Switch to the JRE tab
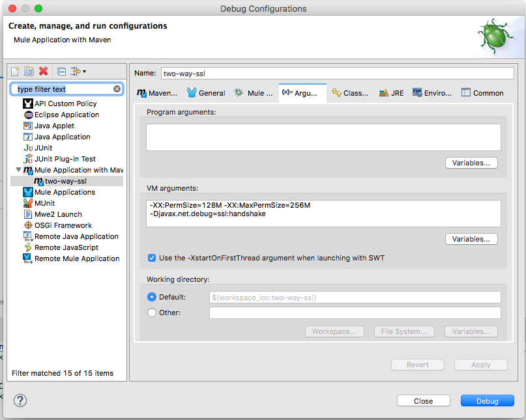 click(x=391, y=93)
